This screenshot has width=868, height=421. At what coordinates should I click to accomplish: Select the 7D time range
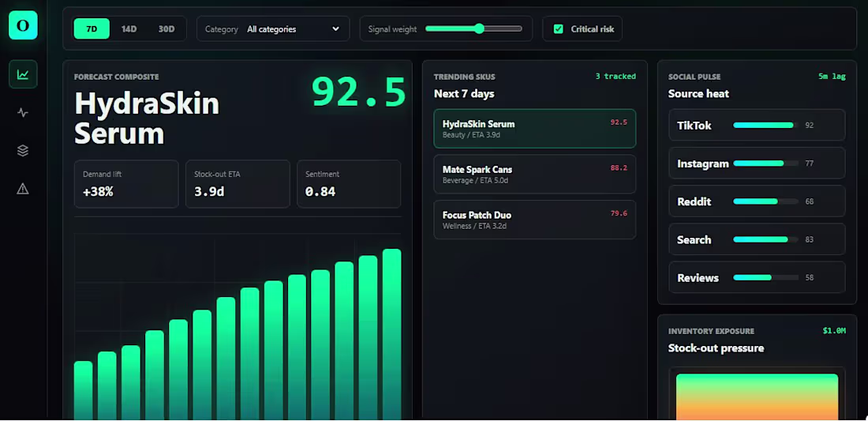point(92,28)
